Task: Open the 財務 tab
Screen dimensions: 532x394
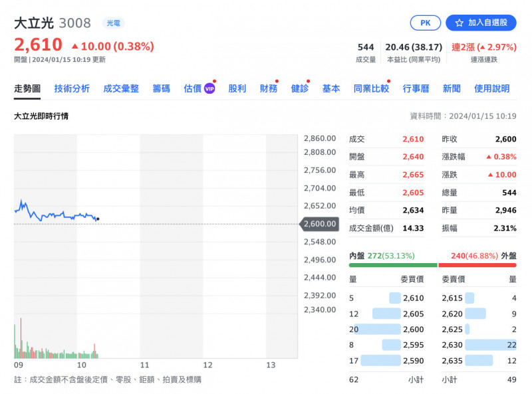Action: (x=269, y=89)
